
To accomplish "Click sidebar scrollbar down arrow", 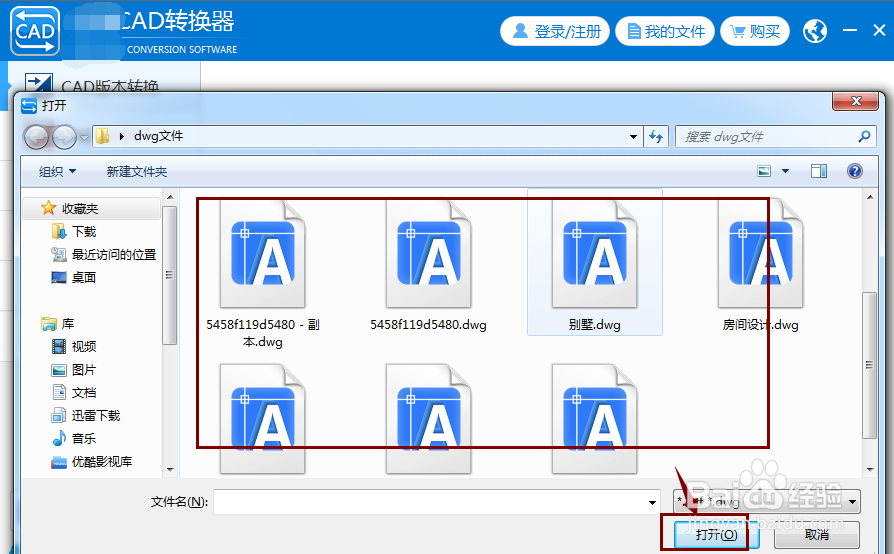I will pyautogui.click(x=170, y=470).
